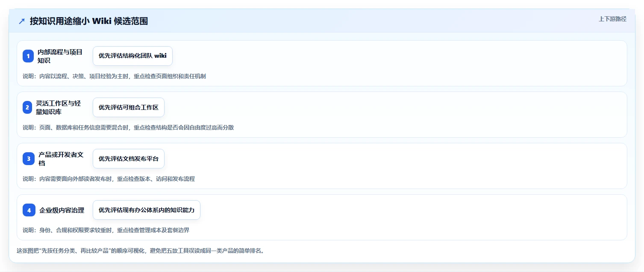Select the 优先评估可组合工作区 button

click(x=129, y=107)
